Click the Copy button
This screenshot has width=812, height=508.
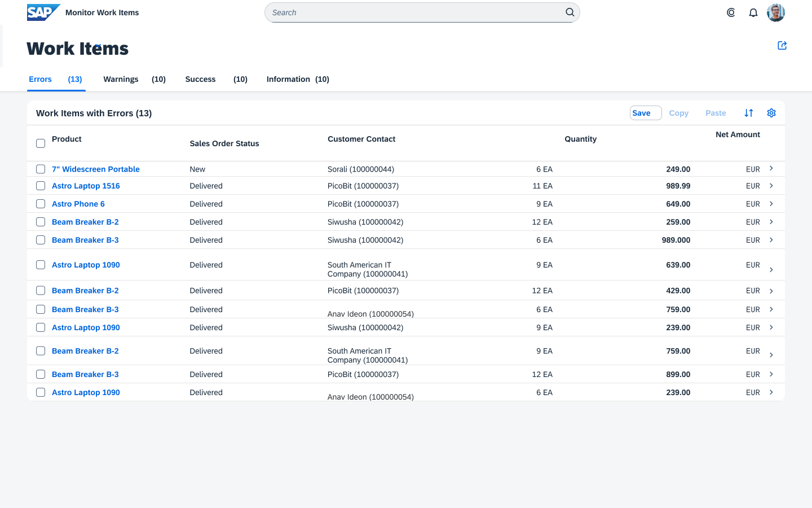click(679, 113)
